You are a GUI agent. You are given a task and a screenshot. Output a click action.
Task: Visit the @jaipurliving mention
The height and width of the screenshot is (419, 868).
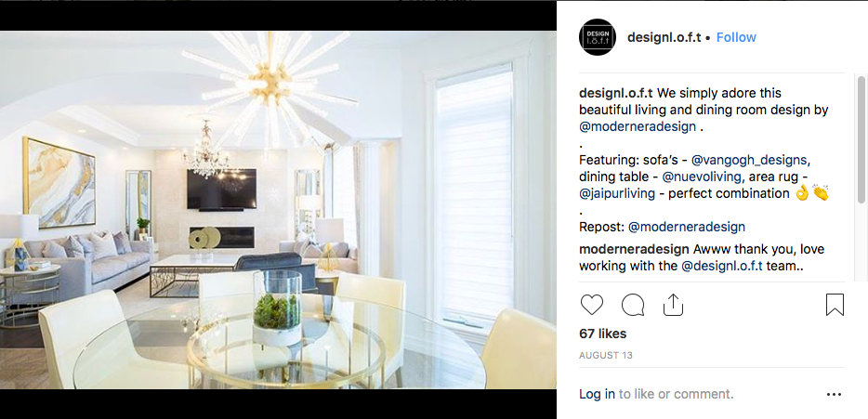pos(617,194)
